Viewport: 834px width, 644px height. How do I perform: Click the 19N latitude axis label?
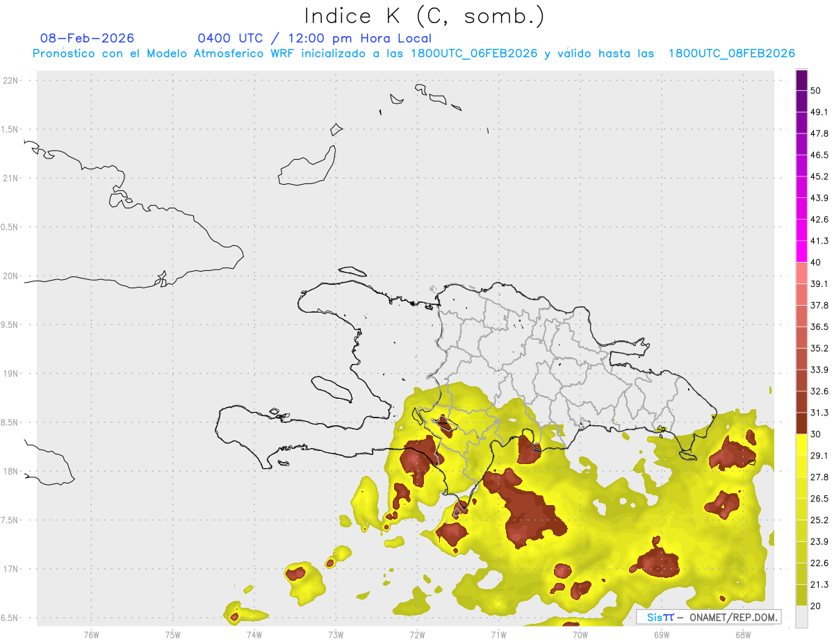click(x=12, y=374)
